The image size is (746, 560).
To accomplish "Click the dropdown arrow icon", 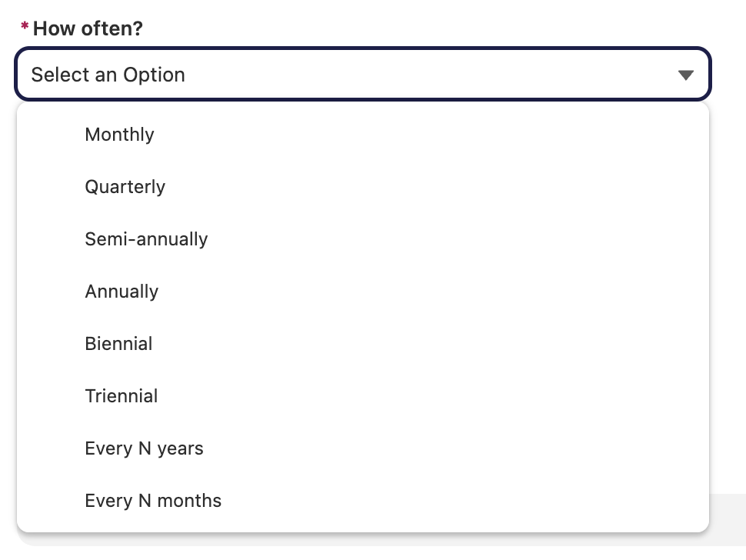I will [x=685, y=75].
